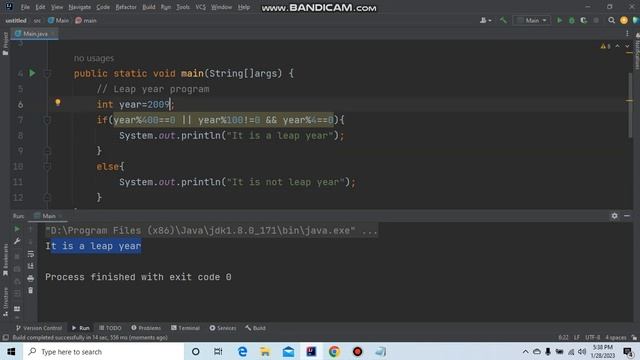Viewport: 640px width, 360px height.
Task: Click the Windows search box
Action: tap(103, 351)
